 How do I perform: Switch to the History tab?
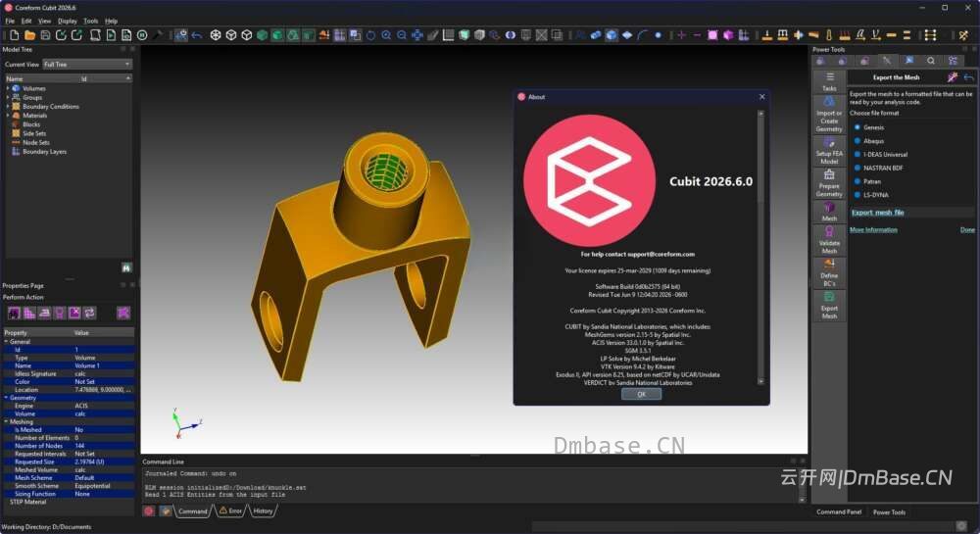click(263, 510)
